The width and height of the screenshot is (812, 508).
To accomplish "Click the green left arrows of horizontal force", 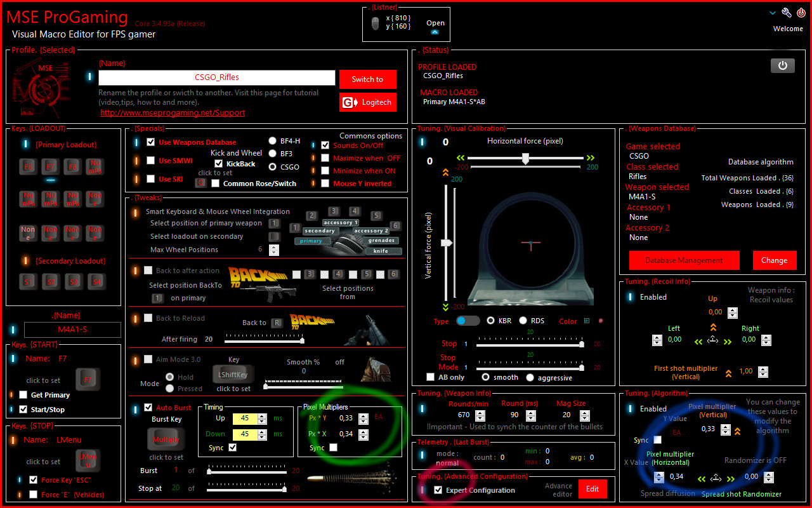I will [461, 158].
